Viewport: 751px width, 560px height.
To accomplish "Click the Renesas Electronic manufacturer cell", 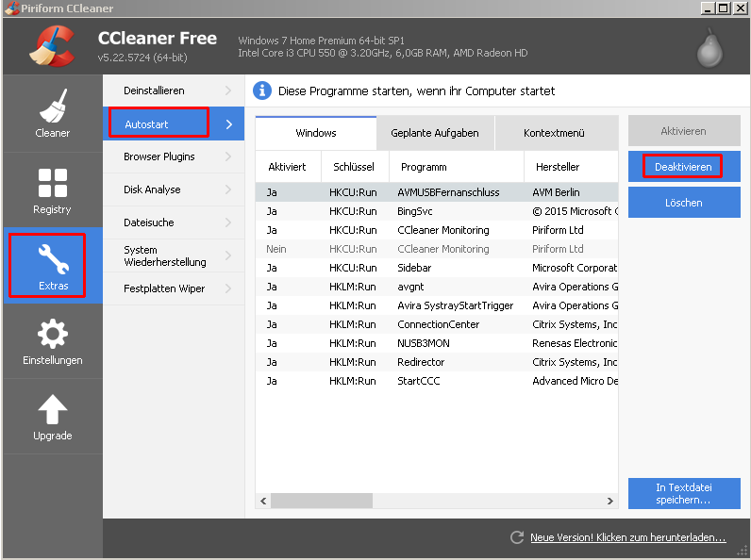I will click(575, 343).
